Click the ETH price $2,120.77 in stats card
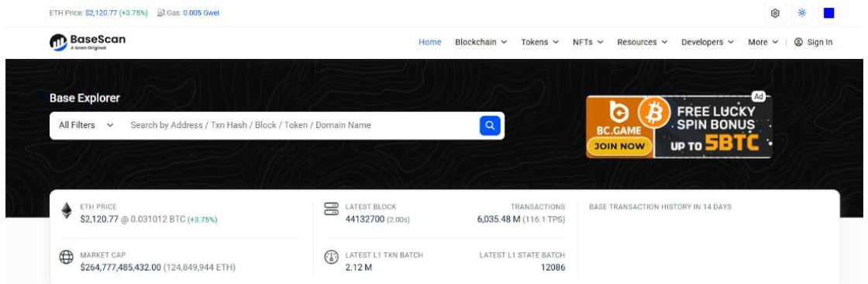Screen dimensions: 868x284 tap(99, 219)
